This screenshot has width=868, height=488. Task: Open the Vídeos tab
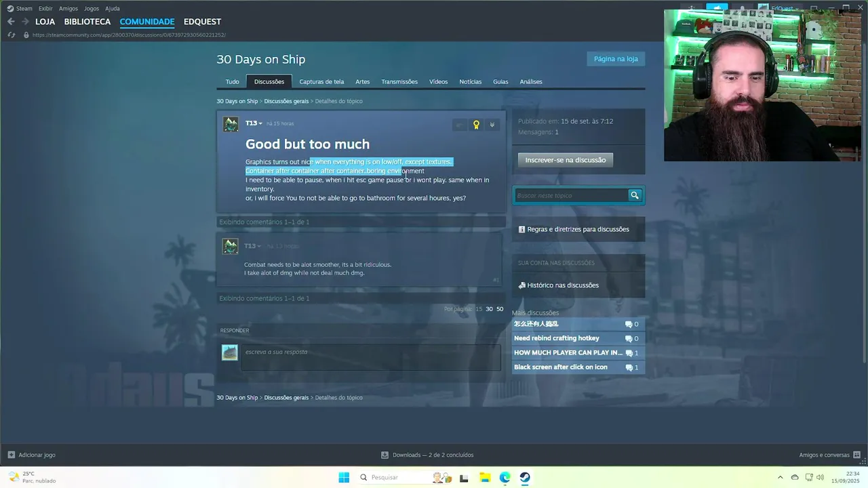(x=438, y=81)
